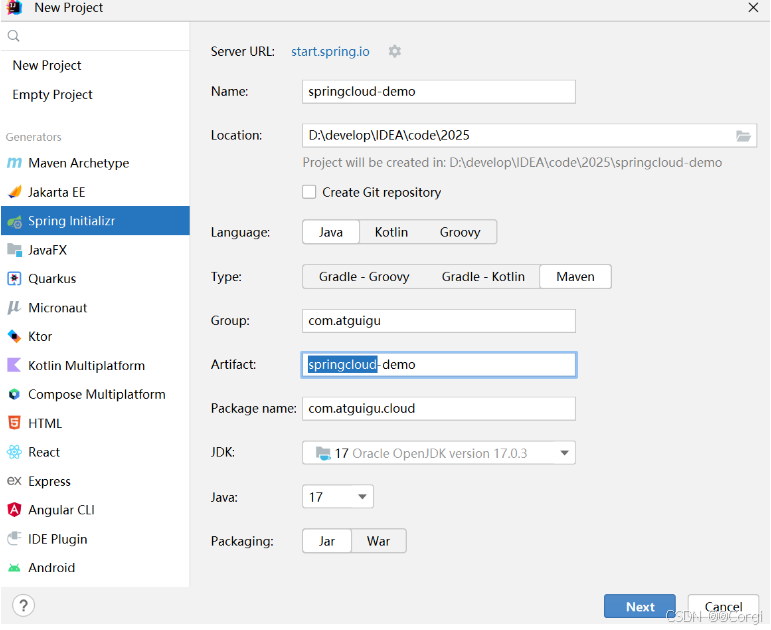Screen dimensions: 771x630
Task: Select the Android label
Action: tap(52, 568)
